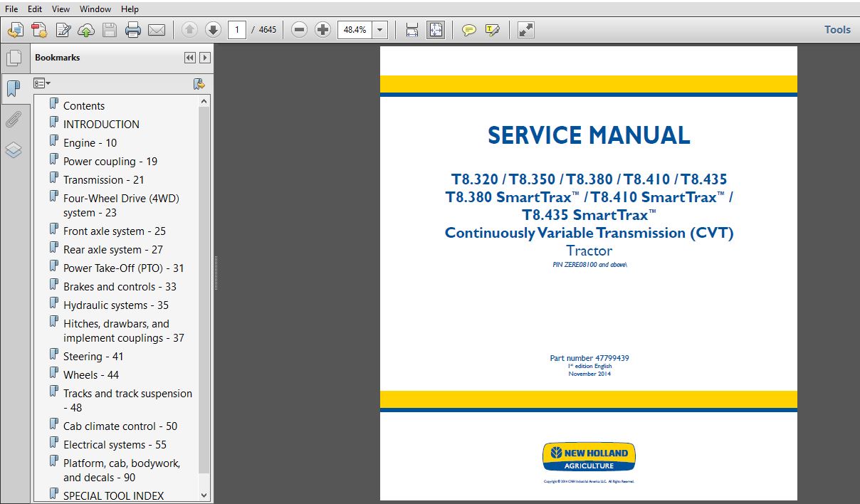Click the page number input field
This screenshot has height=504, width=860.
click(x=237, y=30)
